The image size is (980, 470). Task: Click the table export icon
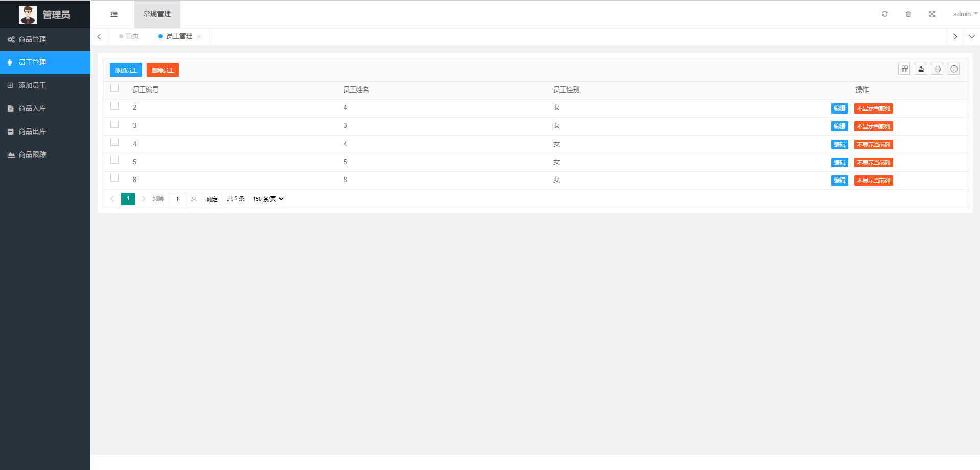pos(921,69)
